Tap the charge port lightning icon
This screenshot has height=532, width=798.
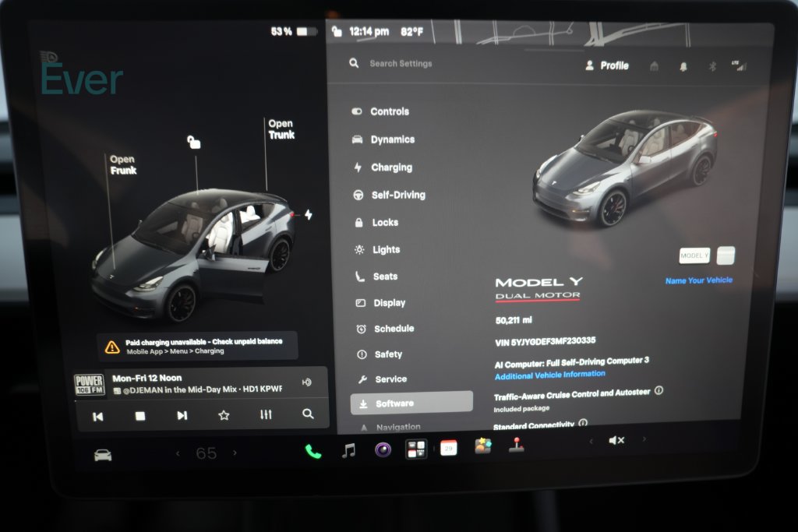pos(309,215)
